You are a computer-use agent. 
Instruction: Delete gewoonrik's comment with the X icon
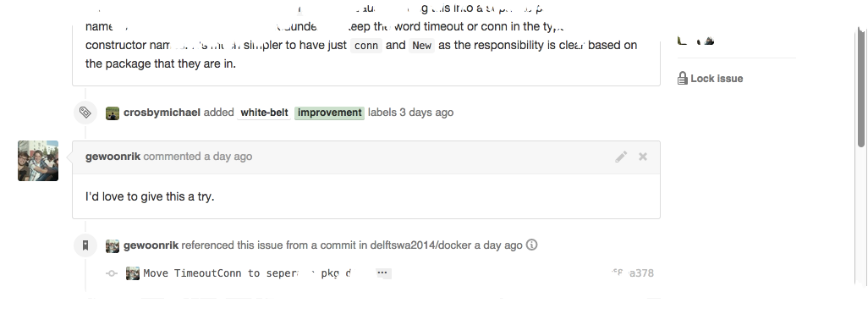(643, 157)
